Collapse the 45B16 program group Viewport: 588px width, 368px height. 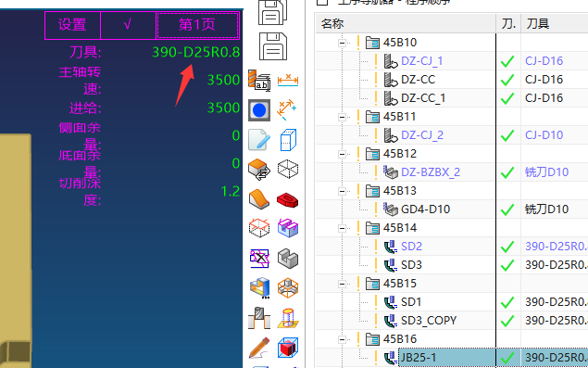coord(342,339)
